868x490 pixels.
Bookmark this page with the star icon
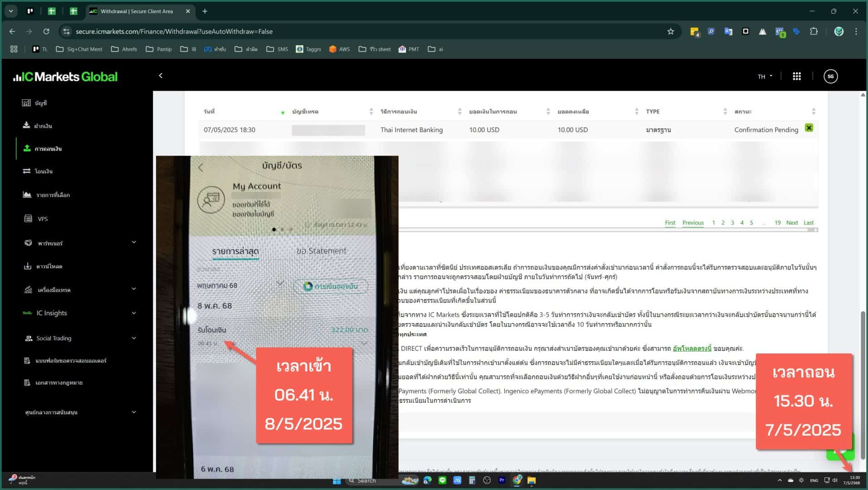point(670,31)
